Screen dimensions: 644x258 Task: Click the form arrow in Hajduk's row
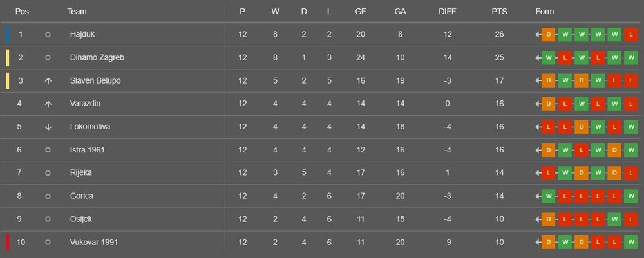(x=537, y=34)
